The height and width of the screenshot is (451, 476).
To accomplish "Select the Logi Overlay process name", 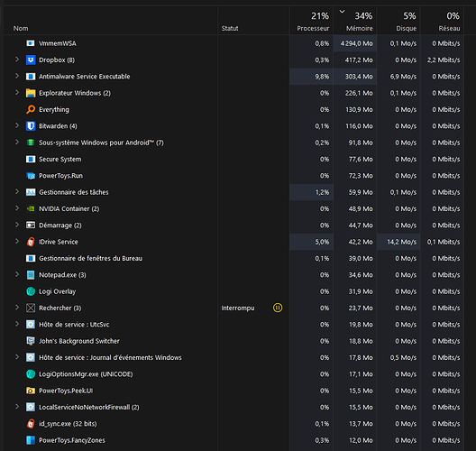I will (57, 291).
